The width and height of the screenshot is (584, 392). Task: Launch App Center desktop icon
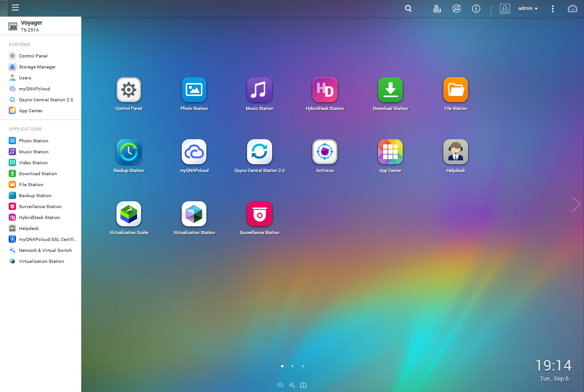tap(390, 152)
